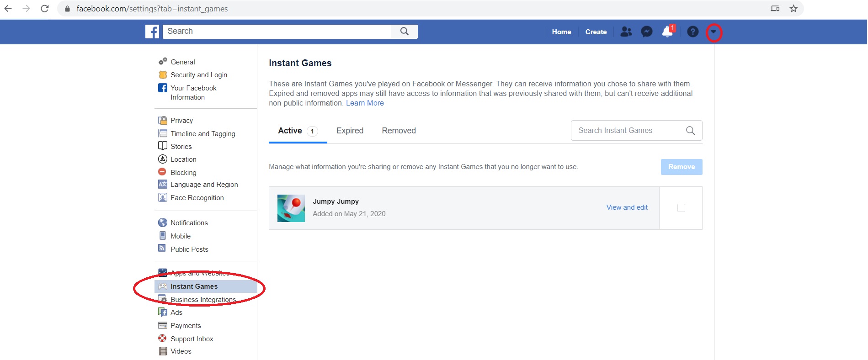This screenshot has height=360, width=868.
Task: Open Payments settings
Action: (x=186, y=325)
